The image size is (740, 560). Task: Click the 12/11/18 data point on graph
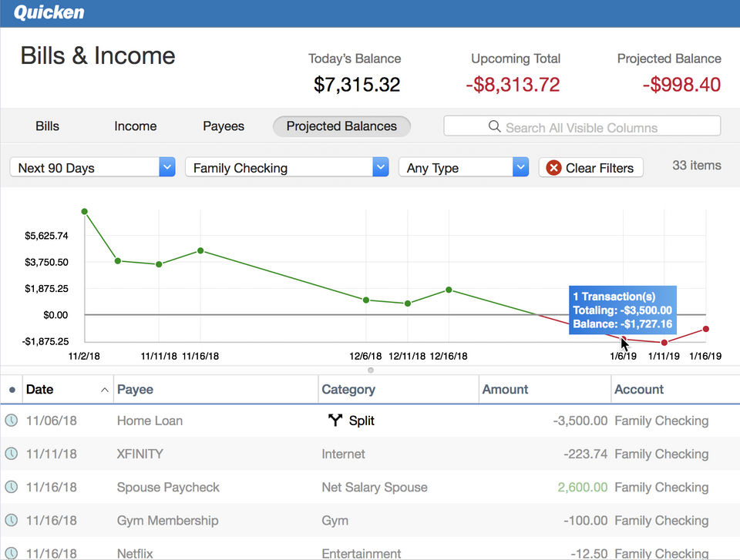[408, 303]
